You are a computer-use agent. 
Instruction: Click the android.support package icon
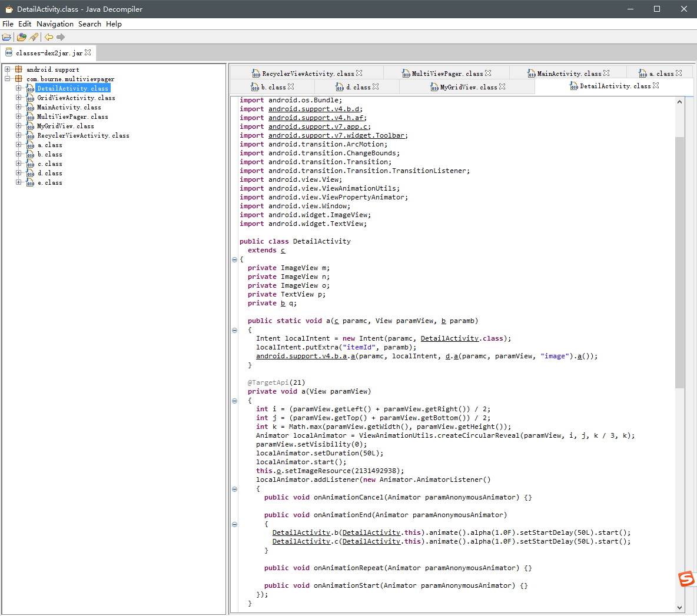(19, 69)
